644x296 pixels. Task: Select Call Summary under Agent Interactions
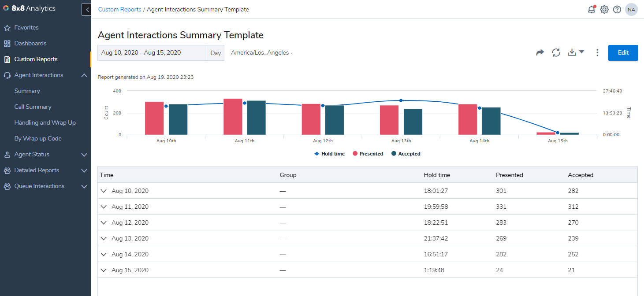pos(33,107)
